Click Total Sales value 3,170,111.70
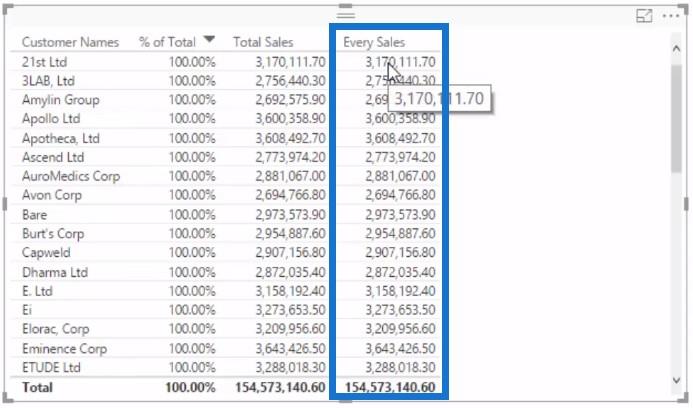This screenshot has width=693, height=408. (x=290, y=62)
